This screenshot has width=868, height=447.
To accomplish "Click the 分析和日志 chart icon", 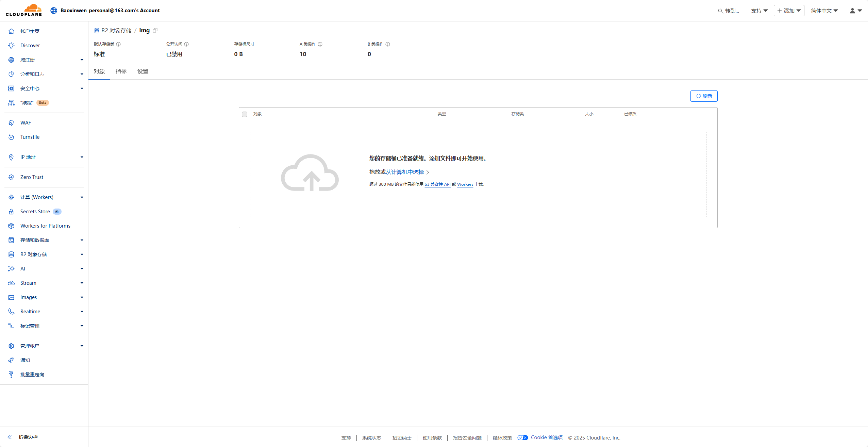I will click(11, 74).
